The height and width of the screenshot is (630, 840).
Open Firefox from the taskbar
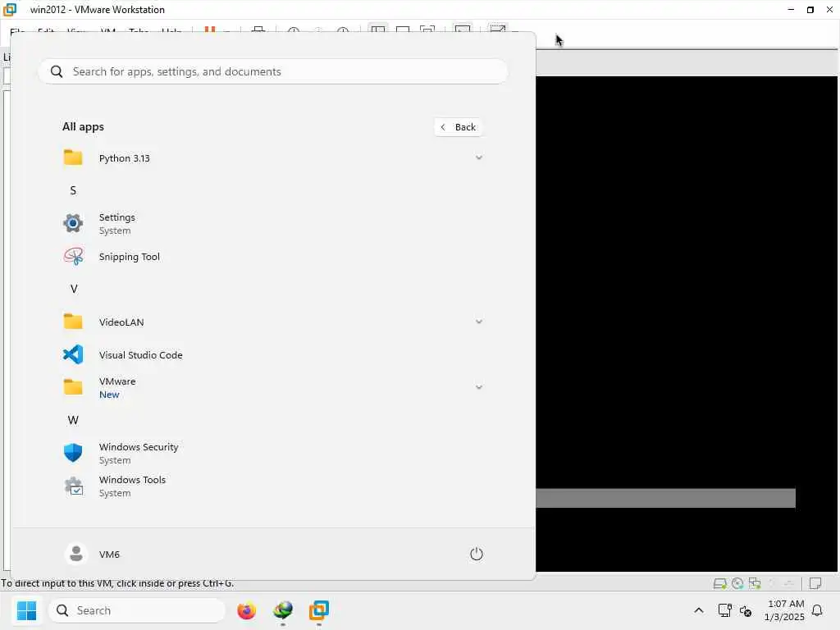tap(246, 610)
